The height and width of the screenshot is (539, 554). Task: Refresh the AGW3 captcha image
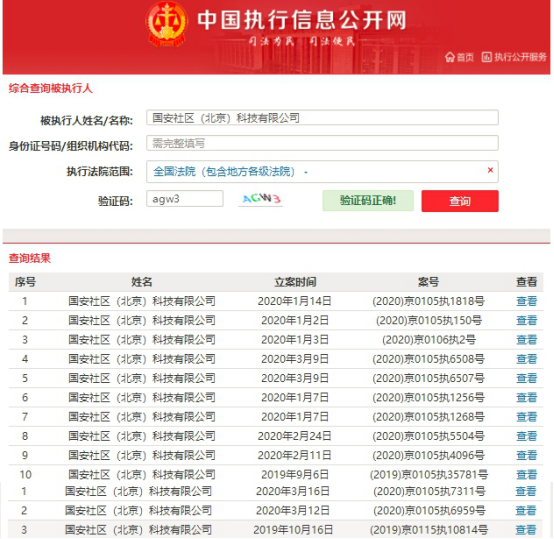point(261,199)
